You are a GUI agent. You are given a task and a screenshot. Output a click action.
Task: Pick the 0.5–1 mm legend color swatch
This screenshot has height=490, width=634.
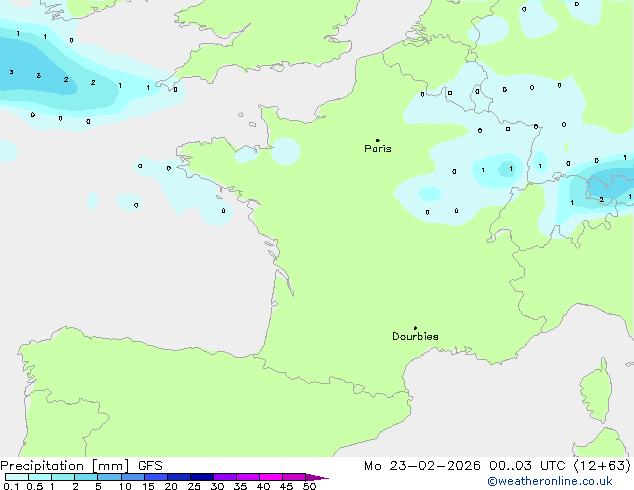[40, 477]
